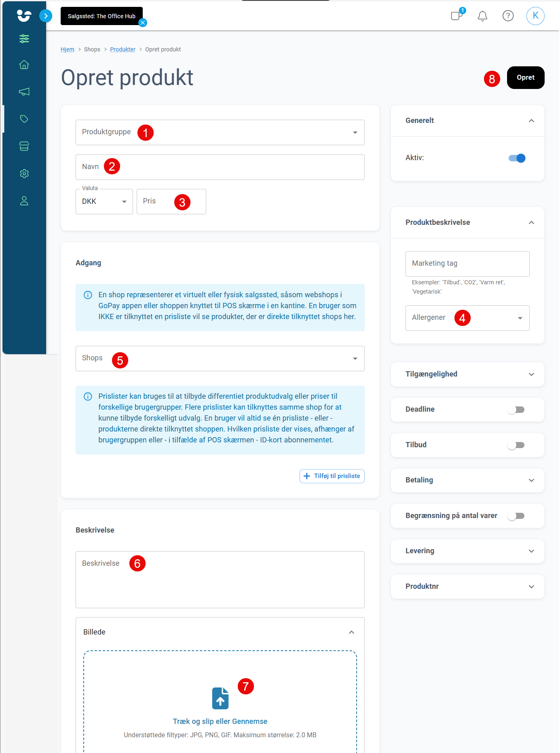Click the Hjem breadcrumb link

[x=68, y=49]
